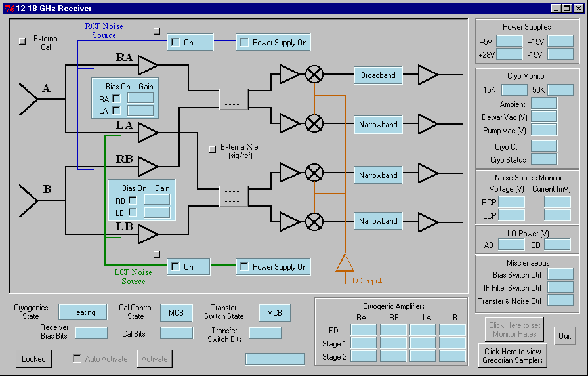Click the output amplifier after Broadband
Image resolution: width=588 pixels, height=376 pixels.
pos(428,75)
